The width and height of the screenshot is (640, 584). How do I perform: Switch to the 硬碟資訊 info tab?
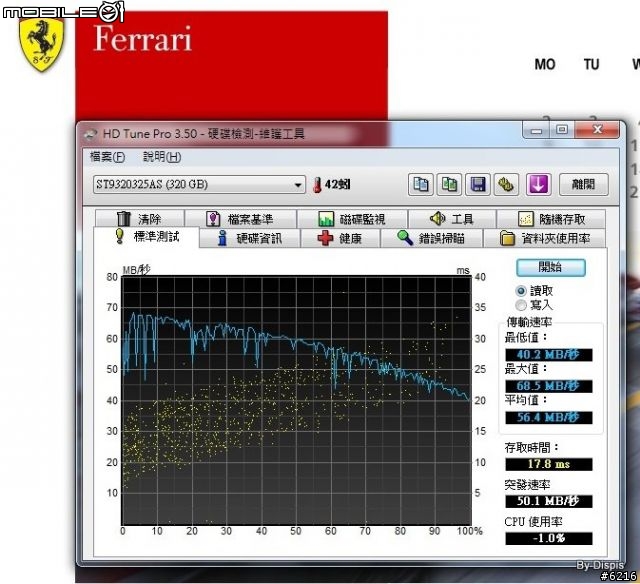click(250, 238)
